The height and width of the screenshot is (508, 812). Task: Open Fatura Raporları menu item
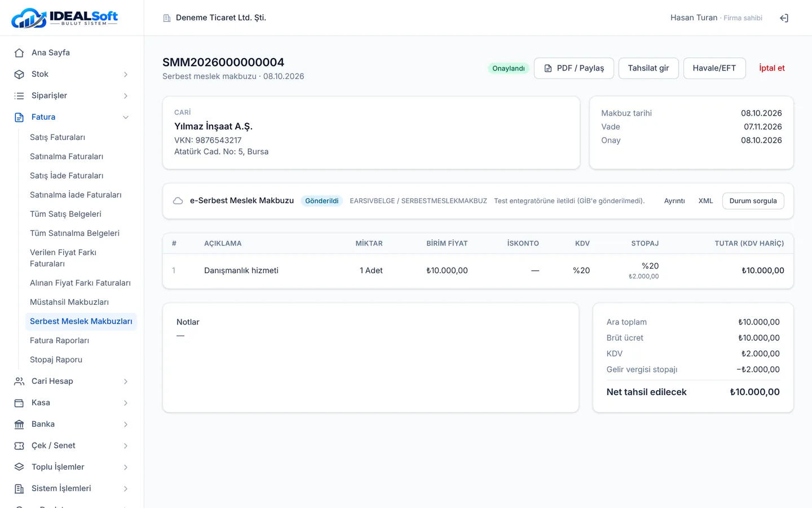tap(59, 340)
